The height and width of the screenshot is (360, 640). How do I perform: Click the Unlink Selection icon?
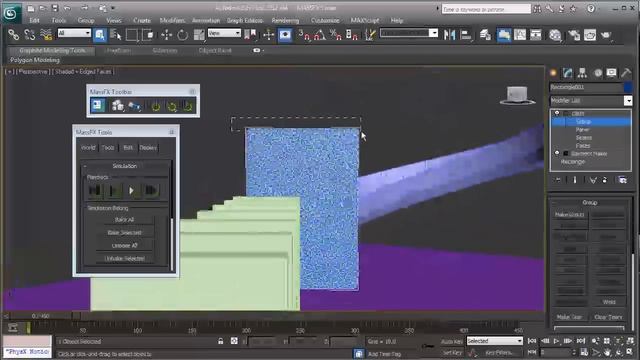(x=29, y=35)
